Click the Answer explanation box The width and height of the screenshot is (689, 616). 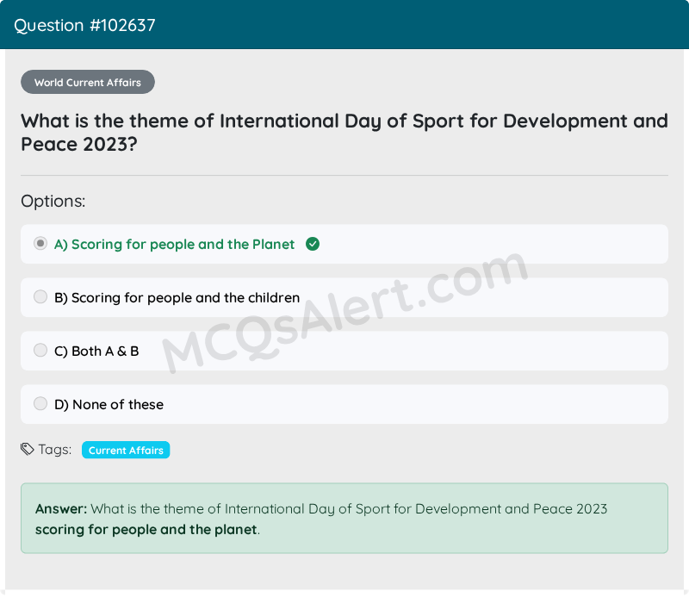(344, 519)
